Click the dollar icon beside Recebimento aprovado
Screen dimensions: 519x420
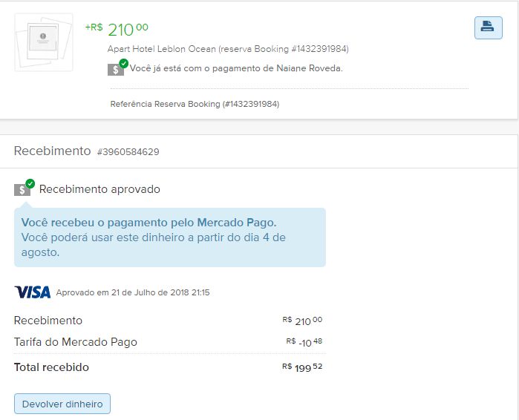pos(25,188)
